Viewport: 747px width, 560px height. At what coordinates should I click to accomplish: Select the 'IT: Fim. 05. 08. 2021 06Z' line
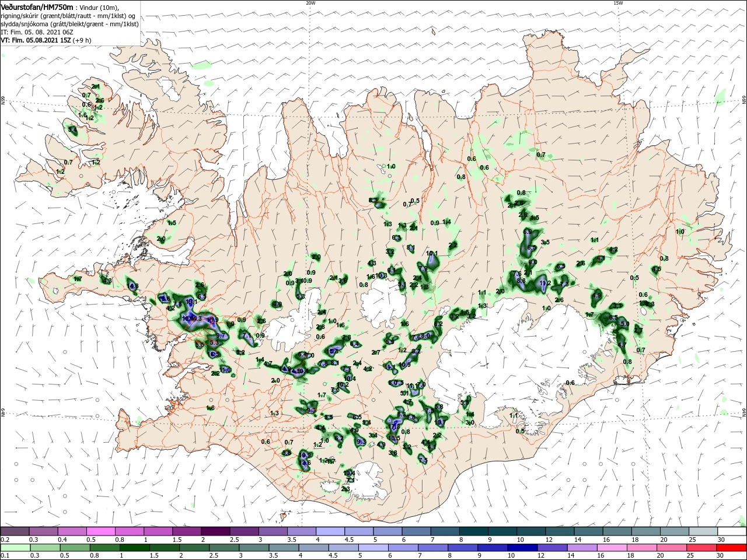pos(36,32)
